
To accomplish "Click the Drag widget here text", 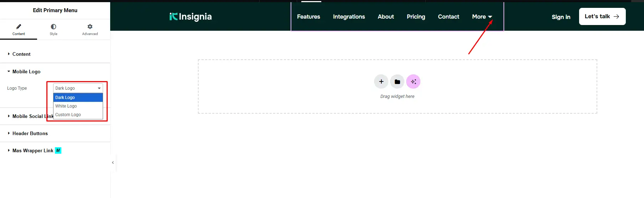I will [397, 96].
